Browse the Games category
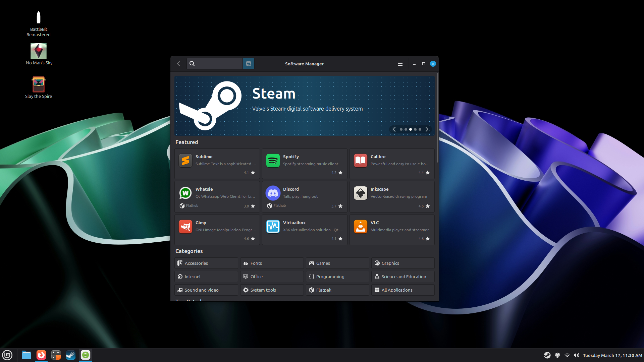Image resolution: width=644 pixels, height=362 pixels. coord(337,263)
